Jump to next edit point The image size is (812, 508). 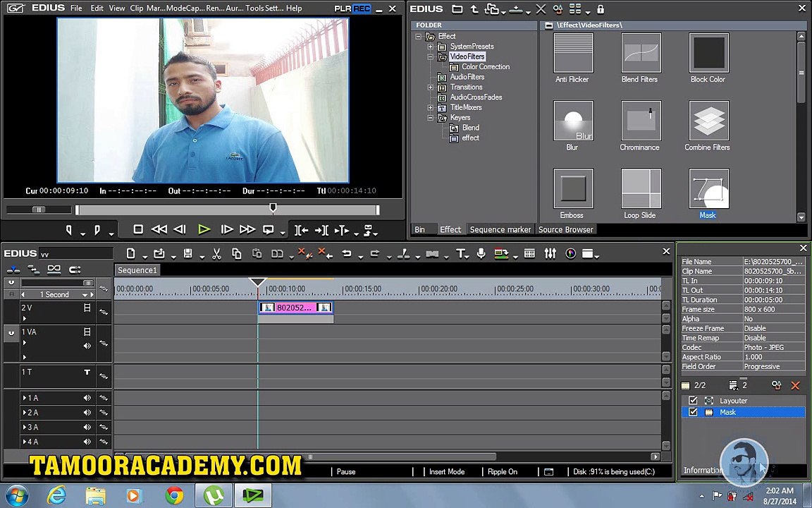321,230
